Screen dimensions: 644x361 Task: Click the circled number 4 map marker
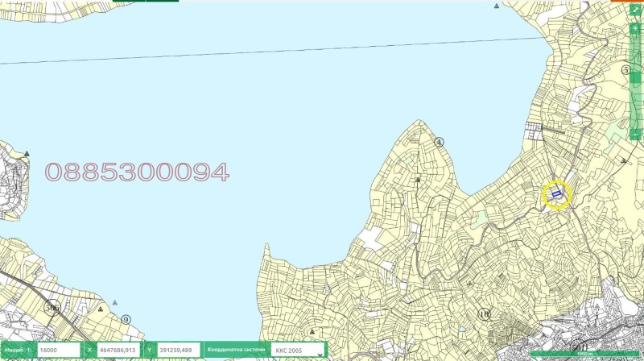[439, 142]
